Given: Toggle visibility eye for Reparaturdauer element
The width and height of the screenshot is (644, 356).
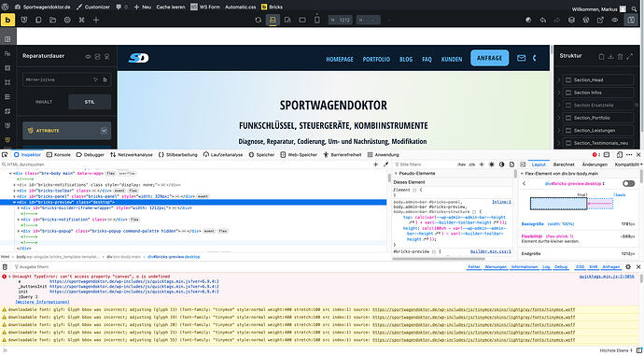Looking at the screenshot, I should [x=88, y=56].
